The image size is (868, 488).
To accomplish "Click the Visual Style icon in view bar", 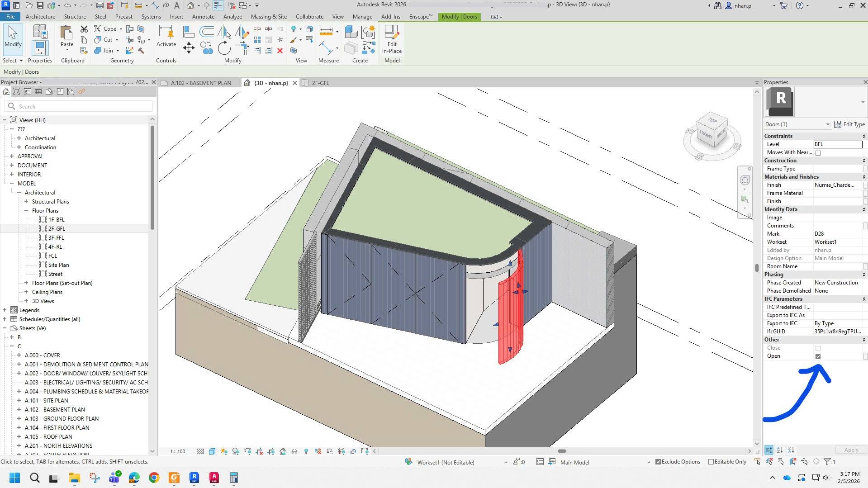I will point(212,451).
